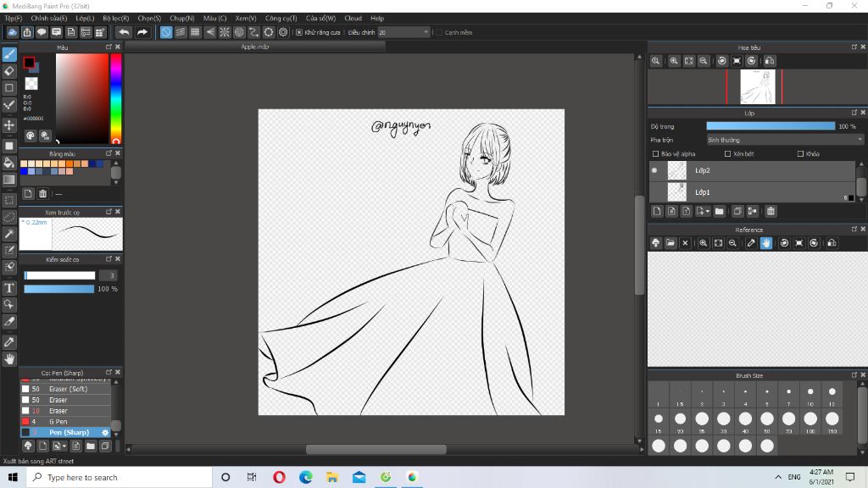Enable the Cạnh mềm checkbox

click(439, 33)
